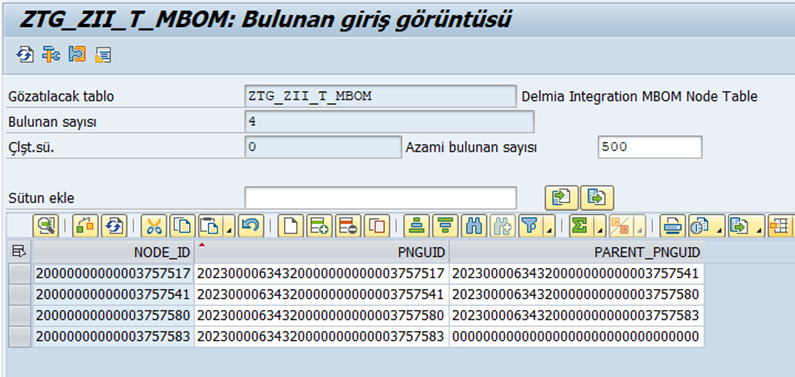Sort descending using the inverted pyramid icon

coord(445,227)
